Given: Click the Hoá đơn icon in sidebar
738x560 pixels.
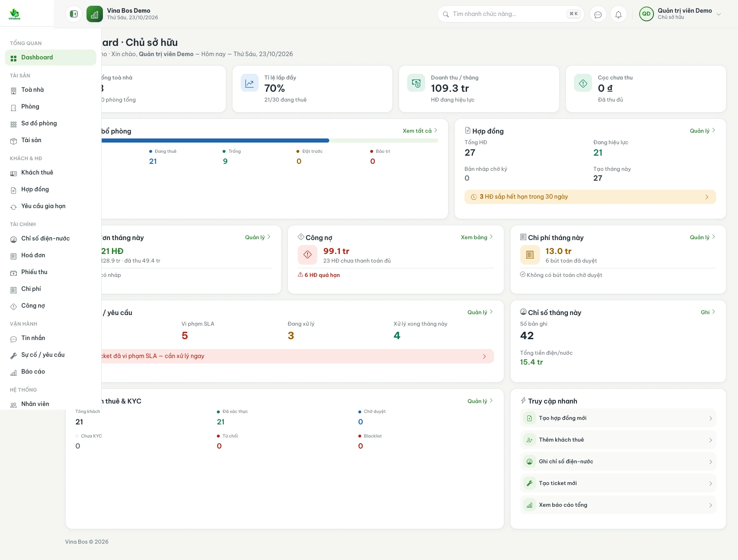Looking at the screenshot, I should click(x=14, y=256).
